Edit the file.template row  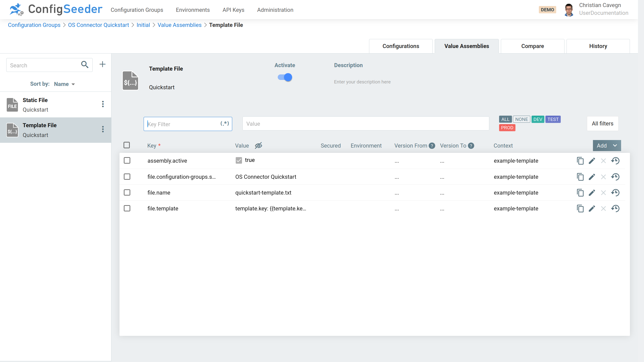pos(592,208)
